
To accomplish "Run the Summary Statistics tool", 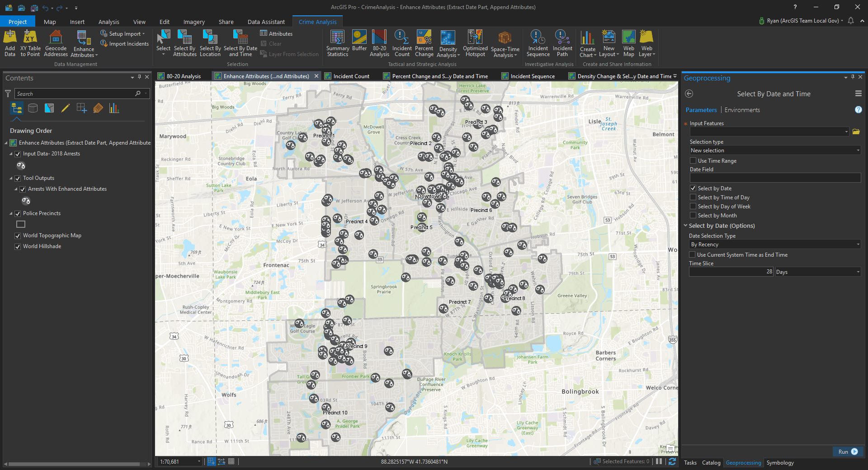I will coord(338,43).
